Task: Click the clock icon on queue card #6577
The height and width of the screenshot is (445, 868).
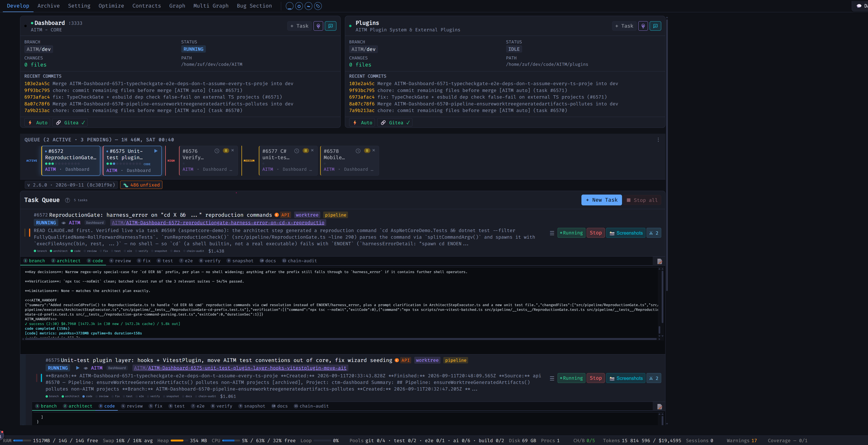Action: (x=296, y=151)
